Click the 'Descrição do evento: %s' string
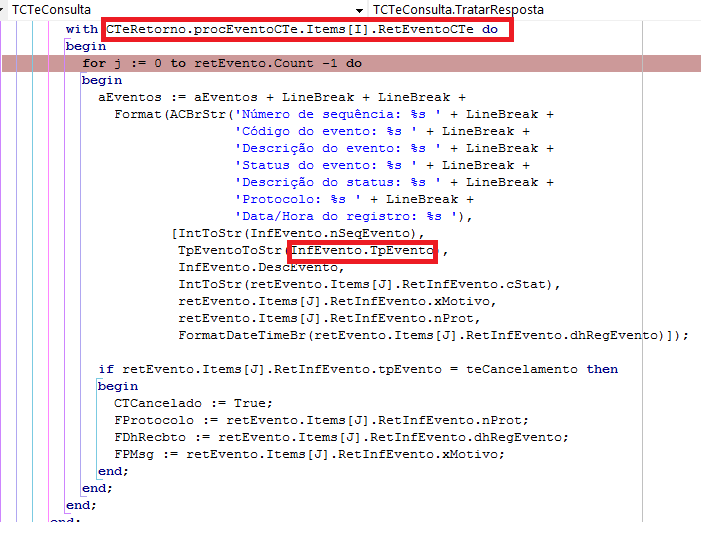 coord(338,148)
